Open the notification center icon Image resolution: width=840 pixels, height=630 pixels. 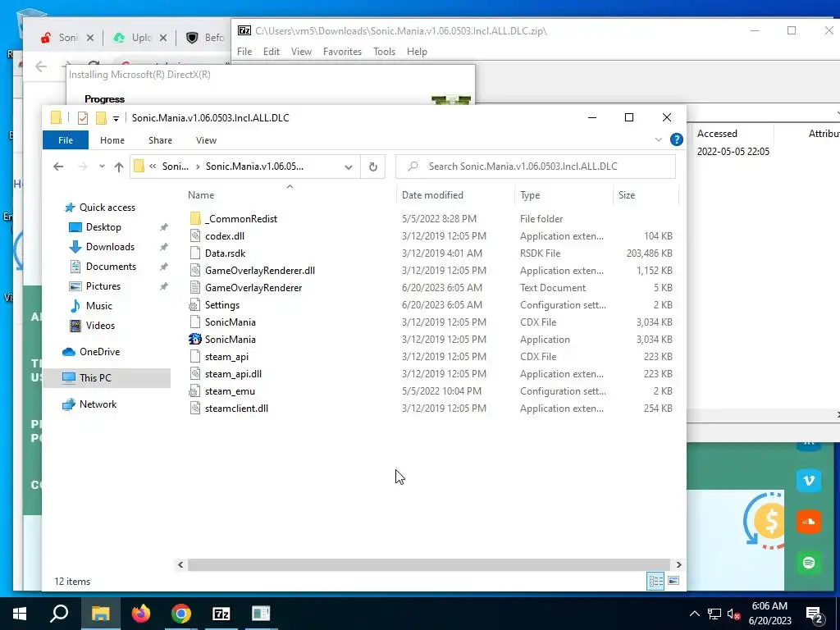click(815, 614)
